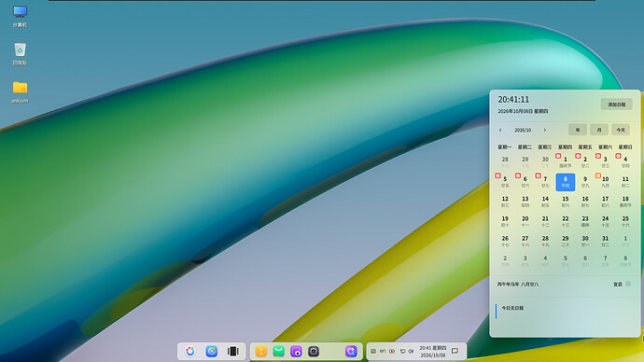This screenshot has width=644, height=362.
Task: Click the 今日无日程 schedule entry
Action: point(512,308)
